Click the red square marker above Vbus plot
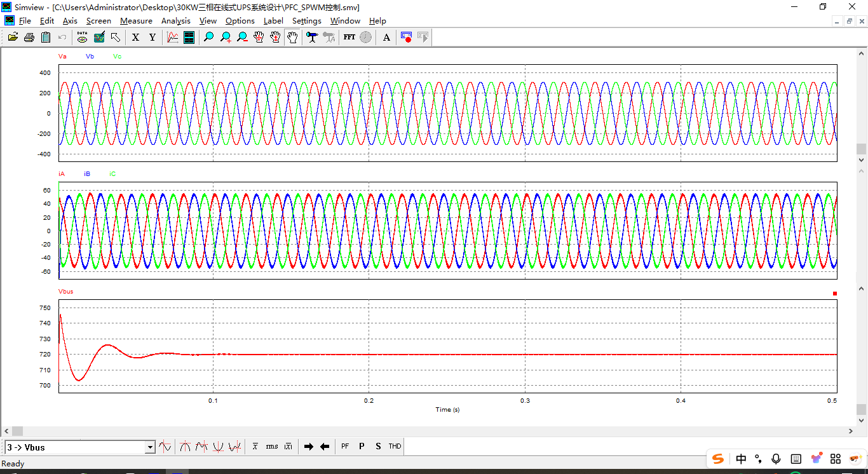868x474 pixels. click(835, 294)
